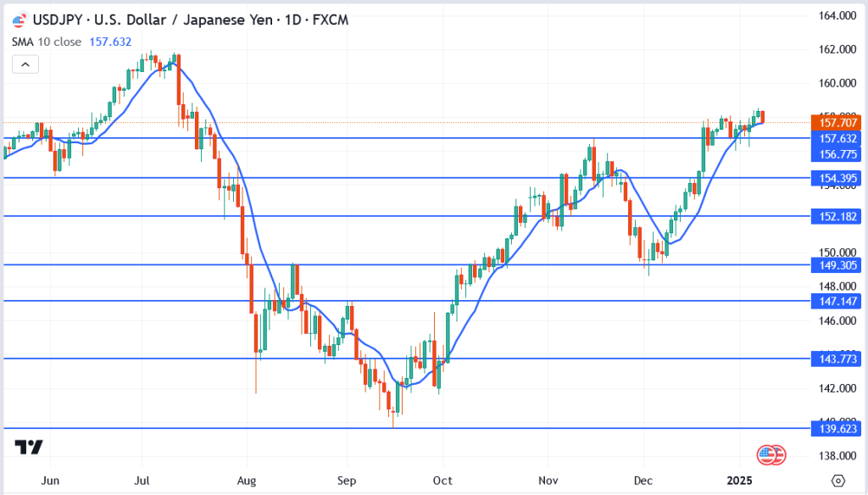Click the USDJPY currency pair flag icon
Screen dimensions: 868x495
(19, 20)
